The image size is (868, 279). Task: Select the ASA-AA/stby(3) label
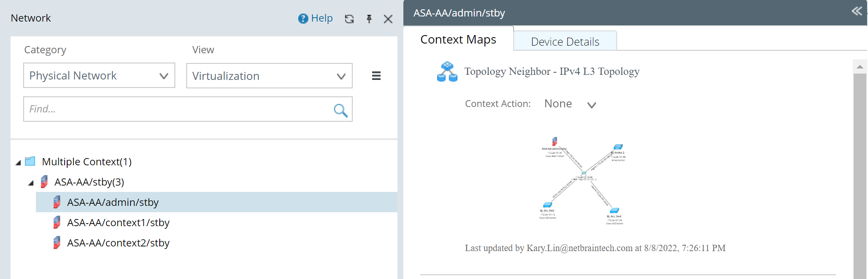[89, 182]
